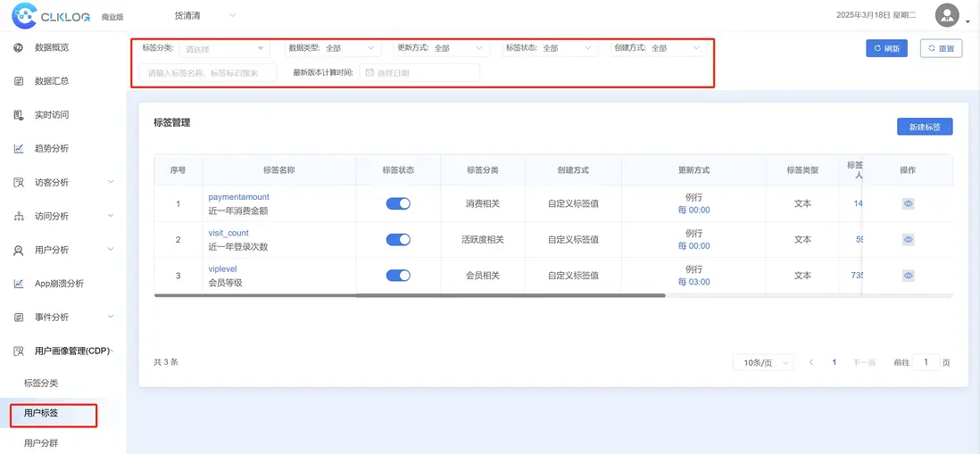The height and width of the screenshot is (454, 980).
Task: Click the 访问分析 sidebar icon
Action: 19,216
